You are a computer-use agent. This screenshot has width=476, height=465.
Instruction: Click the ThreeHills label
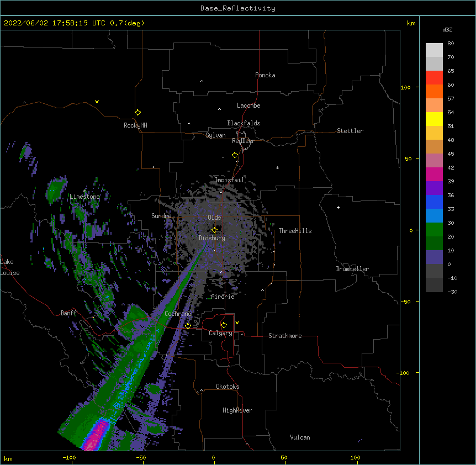tap(295, 231)
